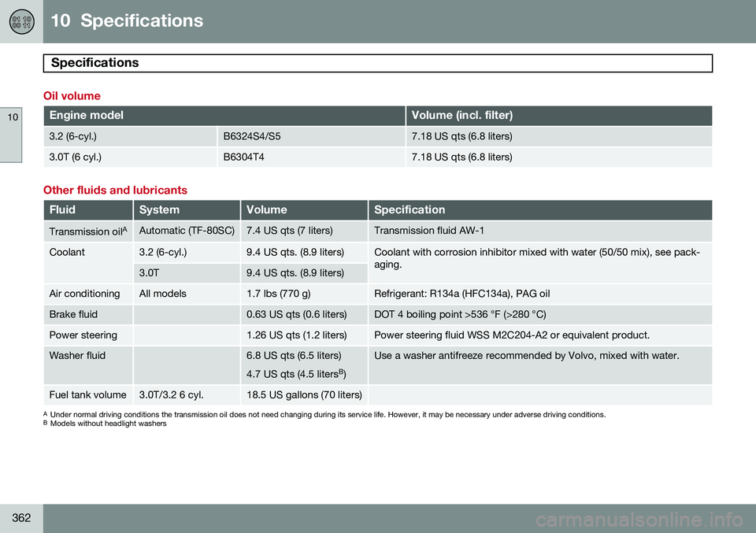
Task: Click page number 362
Action: (x=21, y=517)
